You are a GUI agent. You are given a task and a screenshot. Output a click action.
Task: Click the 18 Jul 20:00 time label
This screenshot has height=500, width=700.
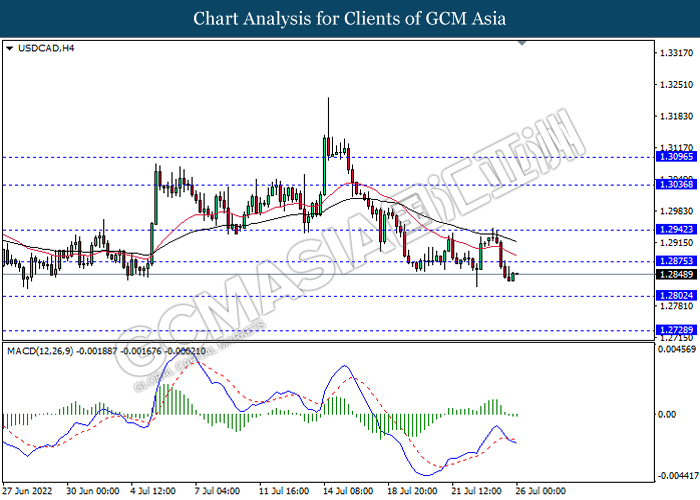pyautogui.click(x=412, y=491)
